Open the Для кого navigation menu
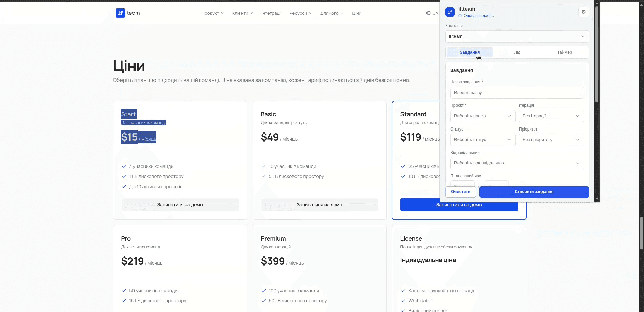 click(x=332, y=13)
